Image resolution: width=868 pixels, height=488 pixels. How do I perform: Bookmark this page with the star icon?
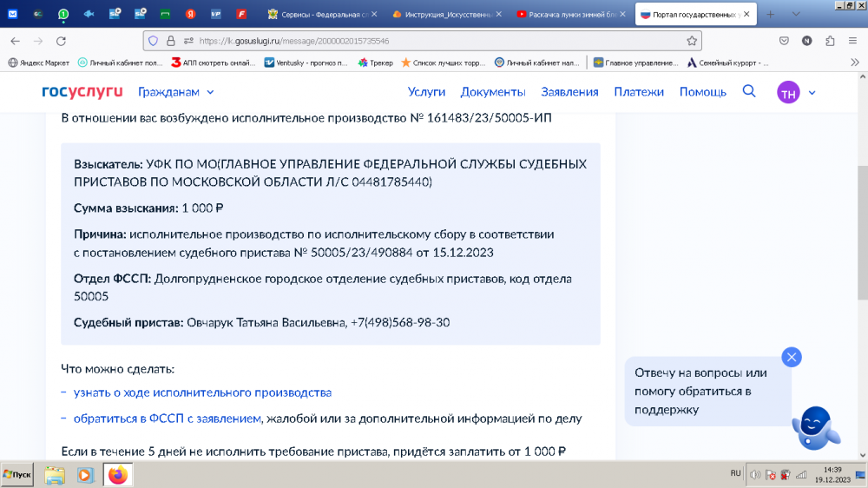coord(692,41)
